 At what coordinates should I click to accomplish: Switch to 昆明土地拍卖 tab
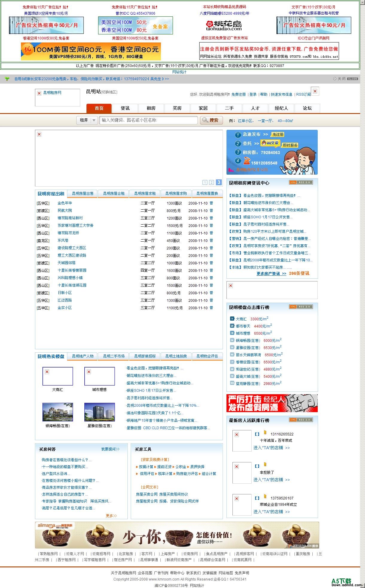176,356
